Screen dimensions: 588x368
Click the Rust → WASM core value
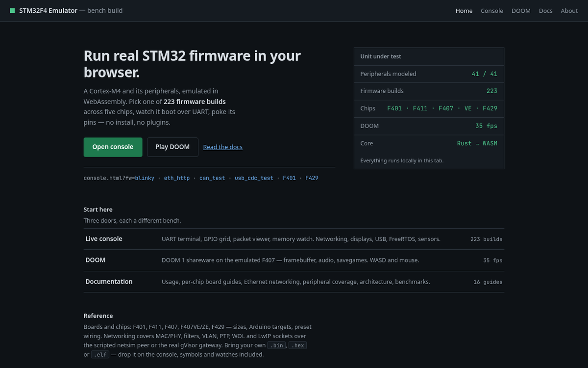pyautogui.click(x=477, y=143)
